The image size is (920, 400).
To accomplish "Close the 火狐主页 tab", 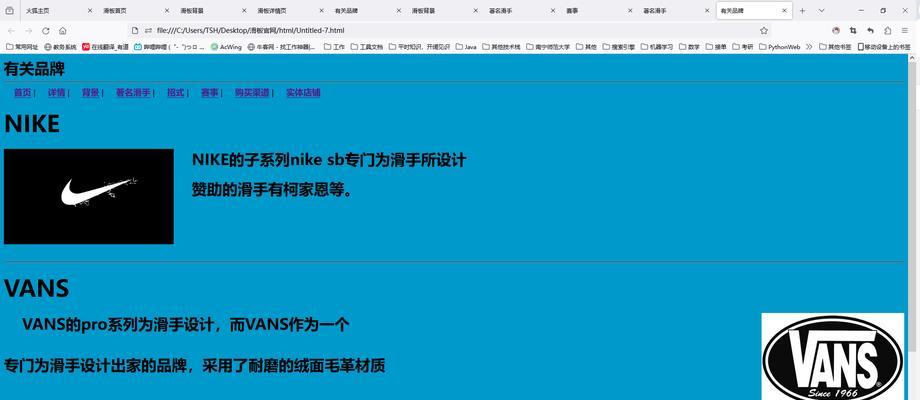I will (90, 11).
